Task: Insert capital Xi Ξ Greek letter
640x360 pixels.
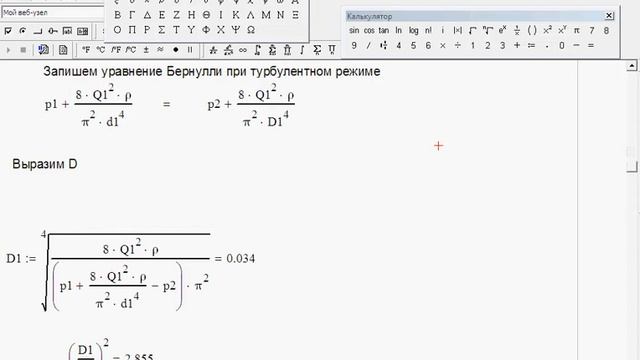Action: coord(295,15)
